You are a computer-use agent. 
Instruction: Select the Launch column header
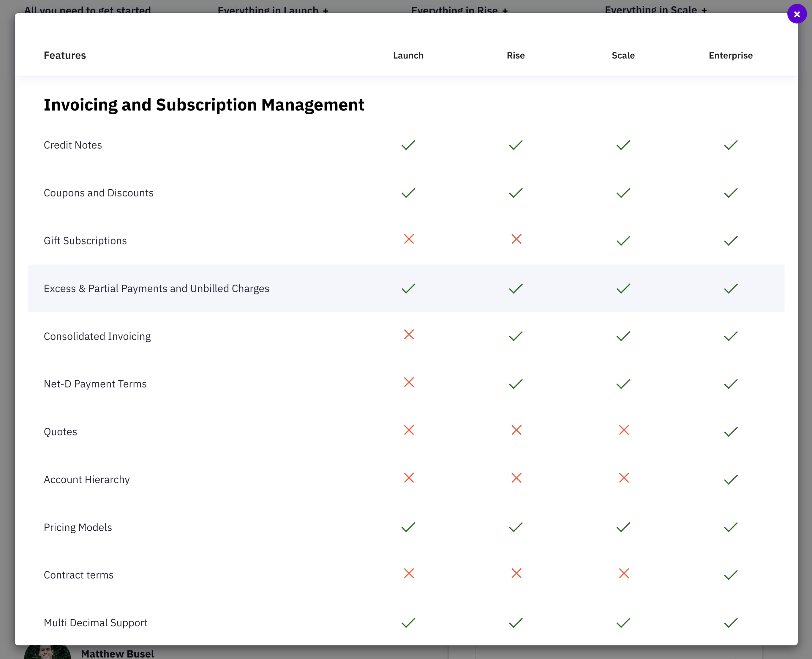408,56
